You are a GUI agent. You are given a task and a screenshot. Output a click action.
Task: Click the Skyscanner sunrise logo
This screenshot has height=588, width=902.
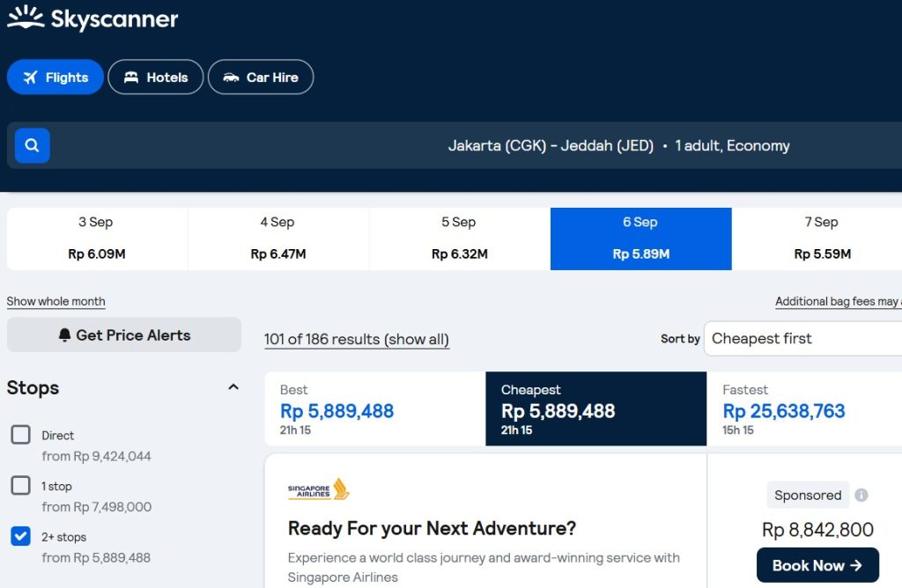coord(26,18)
